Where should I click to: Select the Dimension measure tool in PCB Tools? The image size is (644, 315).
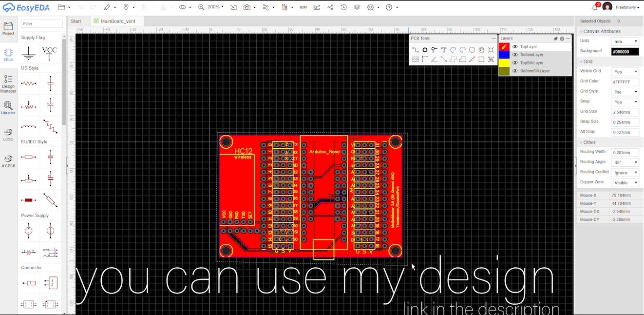pyautogui.click(x=472, y=59)
